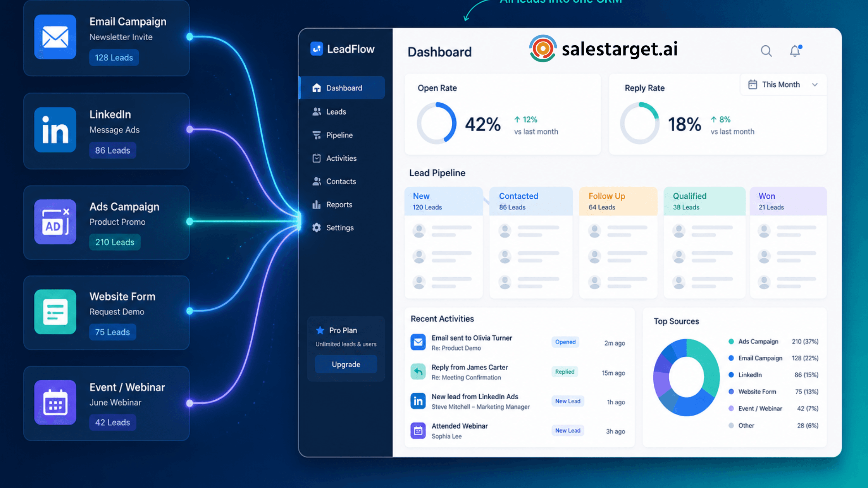The width and height of the screenshot is (868, 488).
Task: Click 'Email sent to Olivia Turner' text
Action: point(472,338)
